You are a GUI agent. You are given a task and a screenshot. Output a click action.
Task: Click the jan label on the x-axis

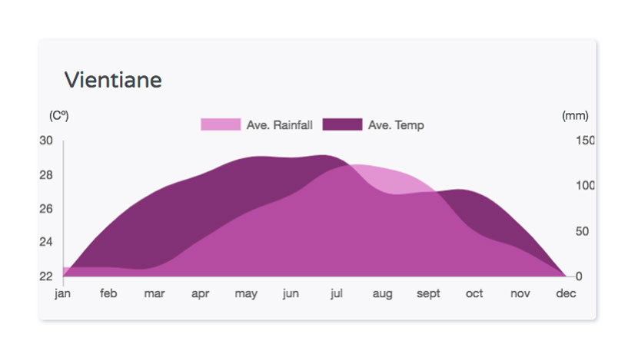tap(63, 293)
